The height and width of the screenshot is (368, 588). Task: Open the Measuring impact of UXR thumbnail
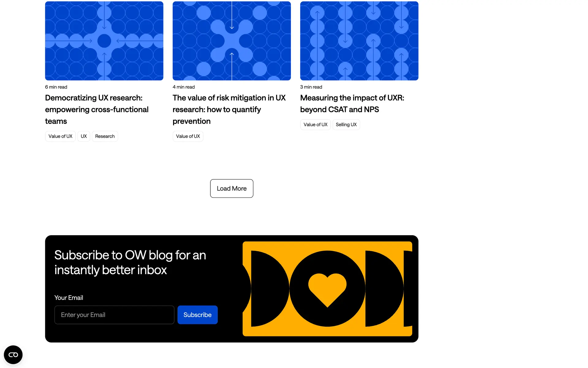[x=359, y=41]
